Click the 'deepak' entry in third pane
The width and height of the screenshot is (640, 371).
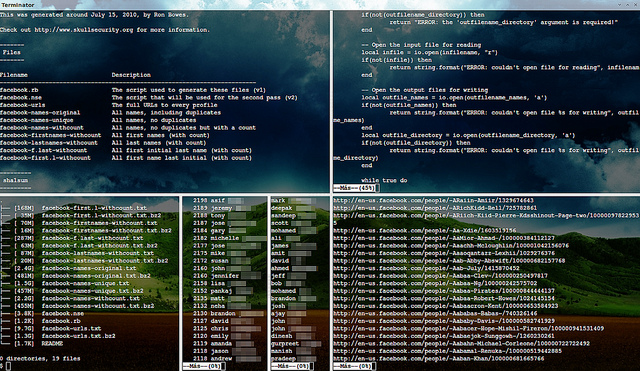[293, 208]
